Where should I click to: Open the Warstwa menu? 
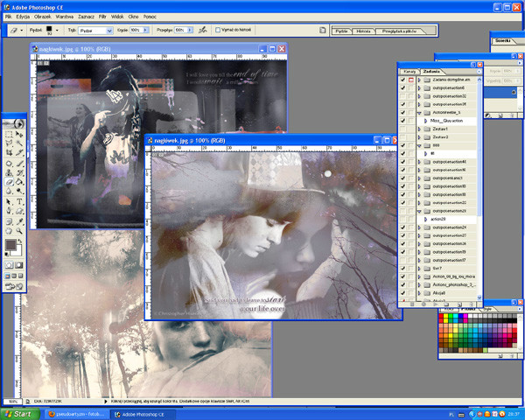point(64,17)
